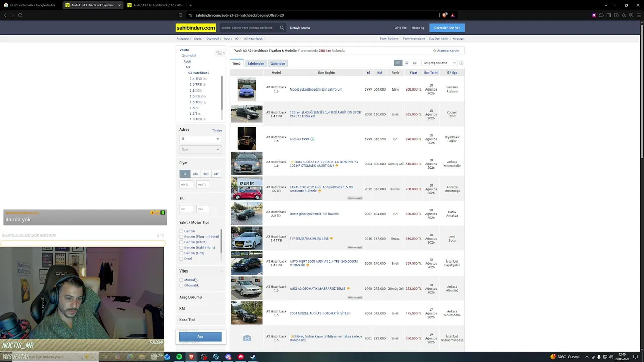
Task: Click the max year input field
Action: pyautogui.click(x=203, y=209)
